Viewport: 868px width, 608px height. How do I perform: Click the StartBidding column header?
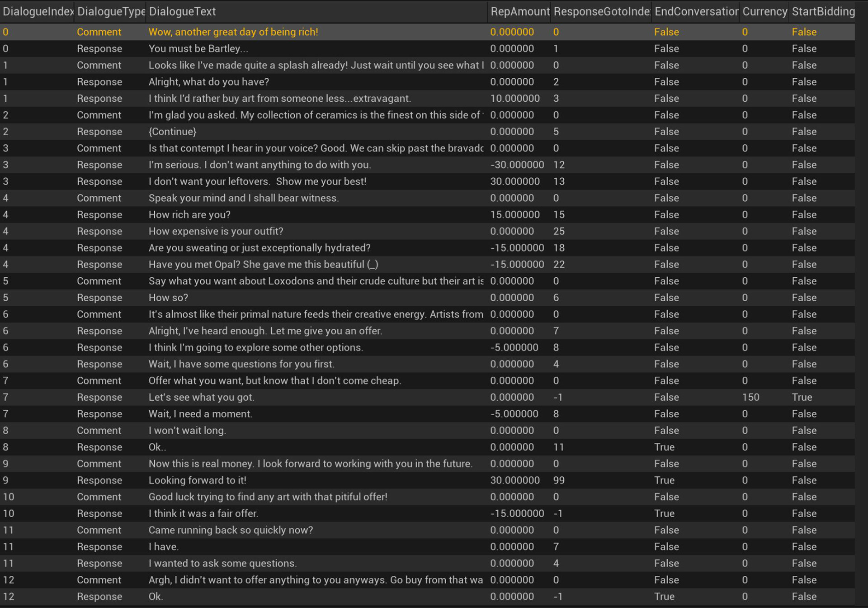(823, 11)
